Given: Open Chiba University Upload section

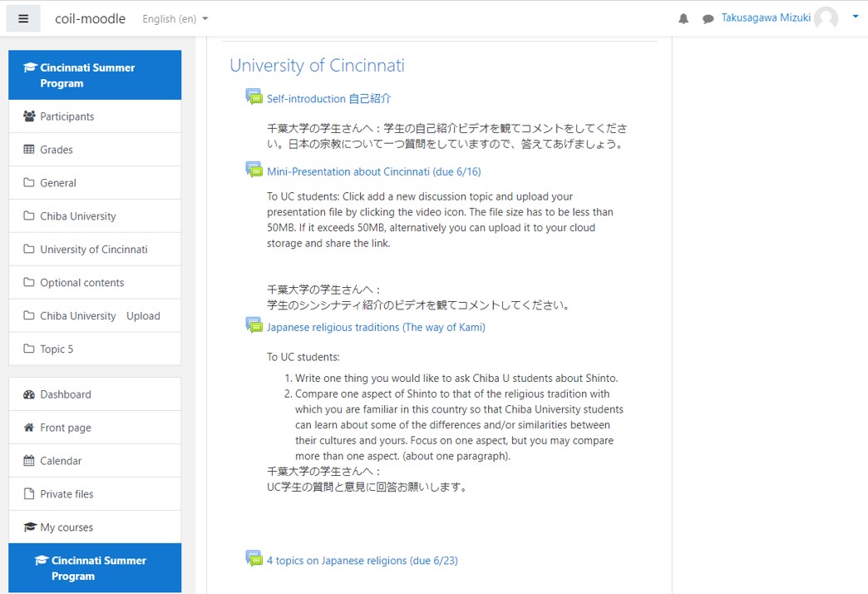Looking at the screenshot, I should (x=95, y=316).
